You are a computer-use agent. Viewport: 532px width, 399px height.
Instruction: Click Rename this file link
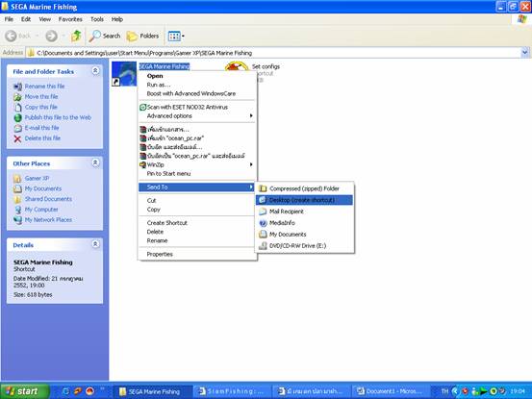[x=44, y=87]
